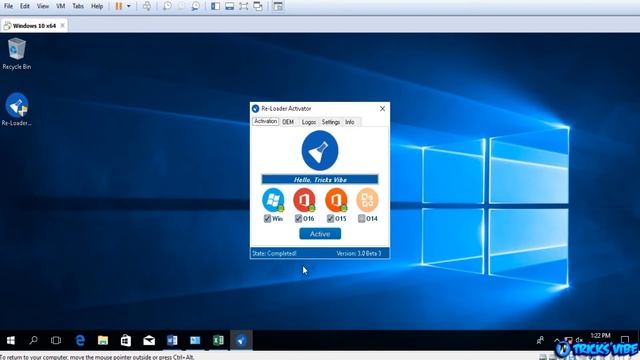Click the faded Office 2014 icon
The width and height of the screenshot is (640, 360).
coord(367,200)
